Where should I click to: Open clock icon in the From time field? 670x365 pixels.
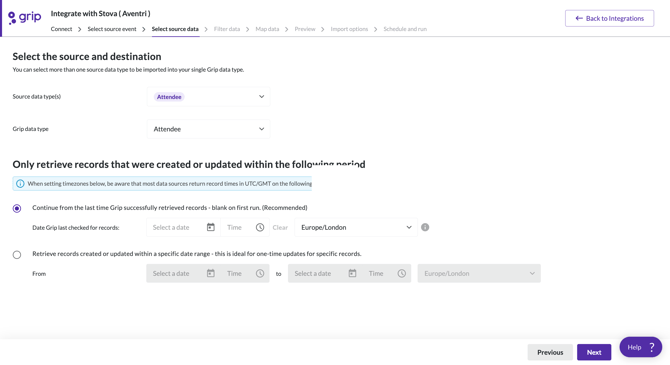(x=260, y=273)
